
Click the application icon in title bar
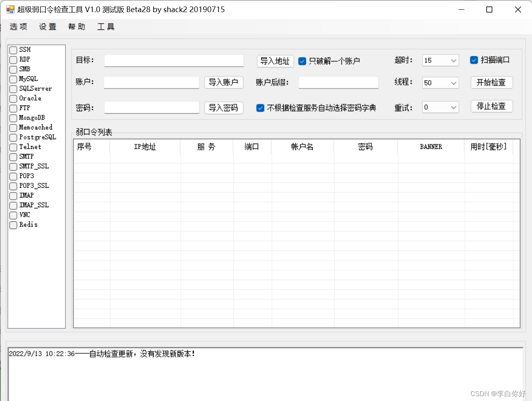point(10,9)
